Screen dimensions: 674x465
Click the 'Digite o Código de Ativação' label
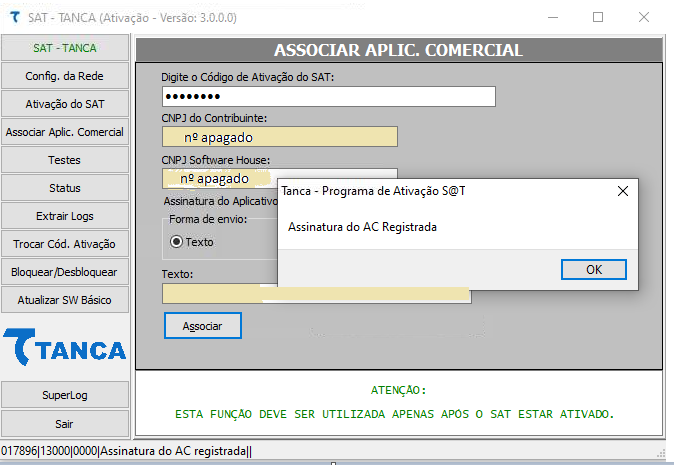248,77
